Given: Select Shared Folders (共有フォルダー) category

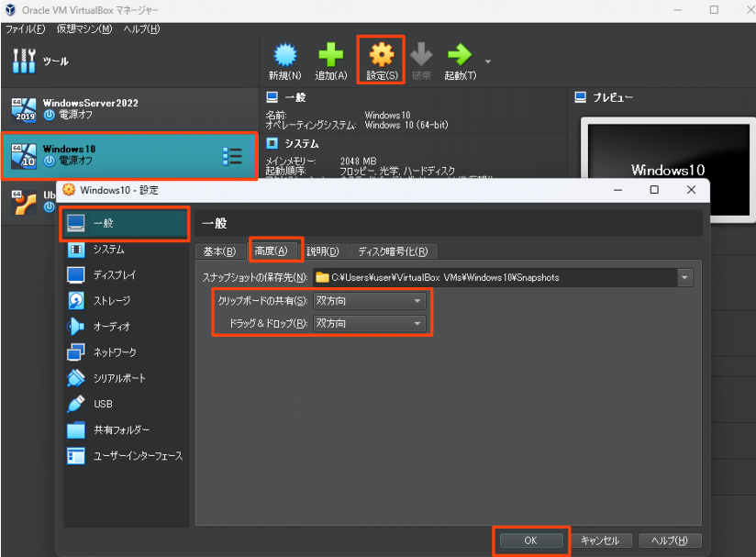Looking at the screenshot, I should tap(125, 429).
